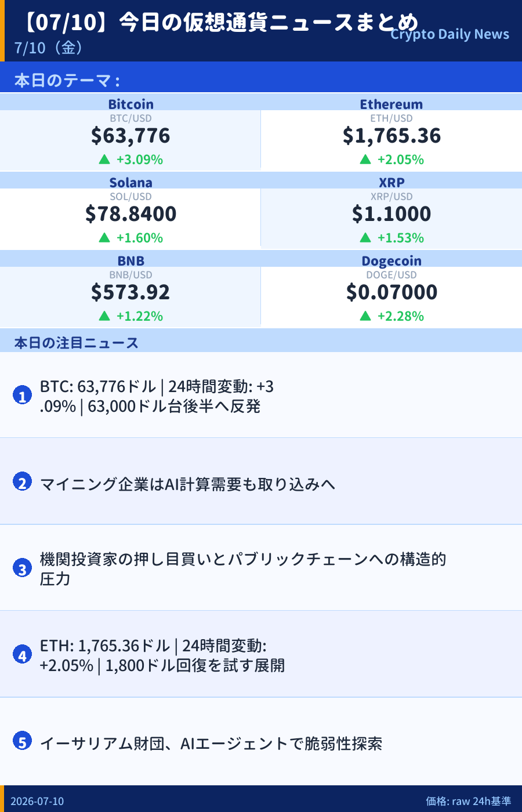Viewport: 522px width, 812px height.
Task: Click the number 2 news badge
Action: tap(22, 481)
